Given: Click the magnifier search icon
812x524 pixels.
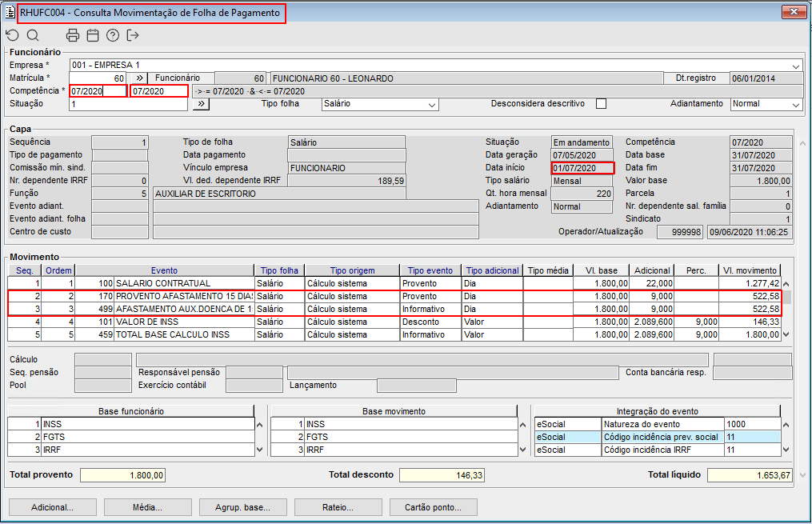Looking at the screenshot, I should tap(33, 35).
